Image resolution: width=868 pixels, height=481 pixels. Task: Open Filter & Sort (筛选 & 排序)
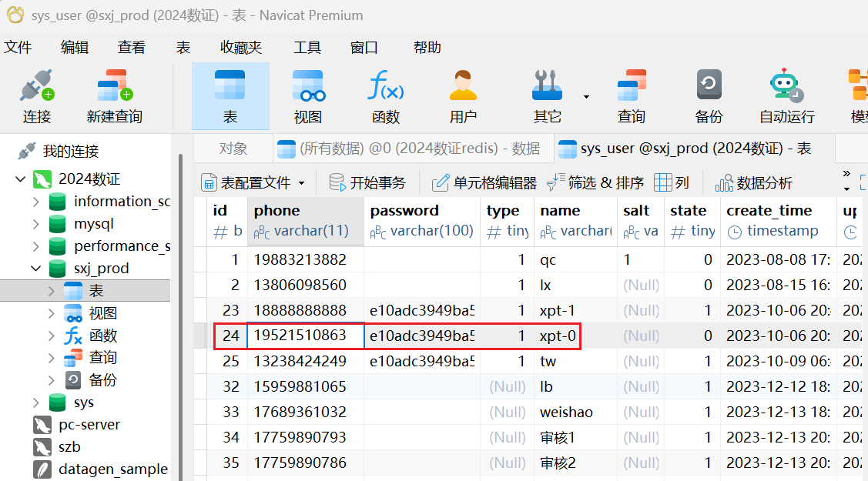(x=595, y=182)
